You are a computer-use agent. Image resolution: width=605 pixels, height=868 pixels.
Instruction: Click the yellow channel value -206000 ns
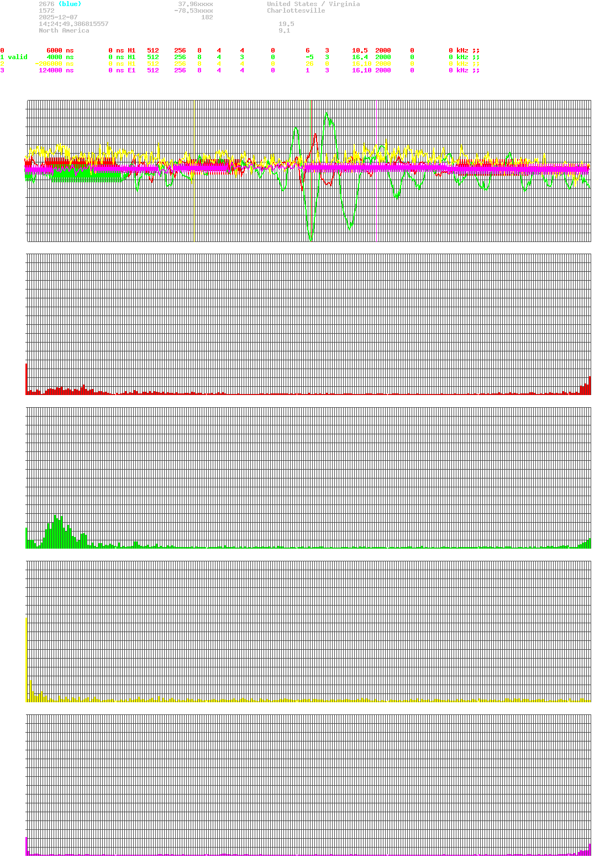(x=54, y=64)
